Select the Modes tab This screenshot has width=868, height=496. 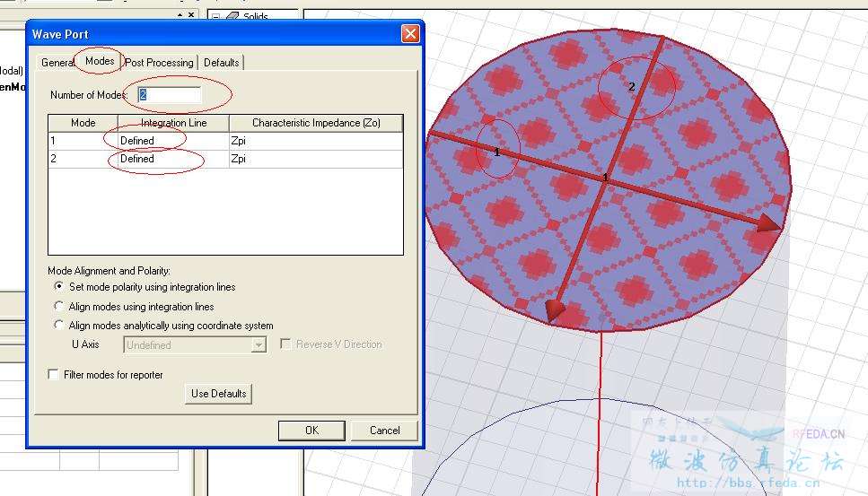click(100, 61)
